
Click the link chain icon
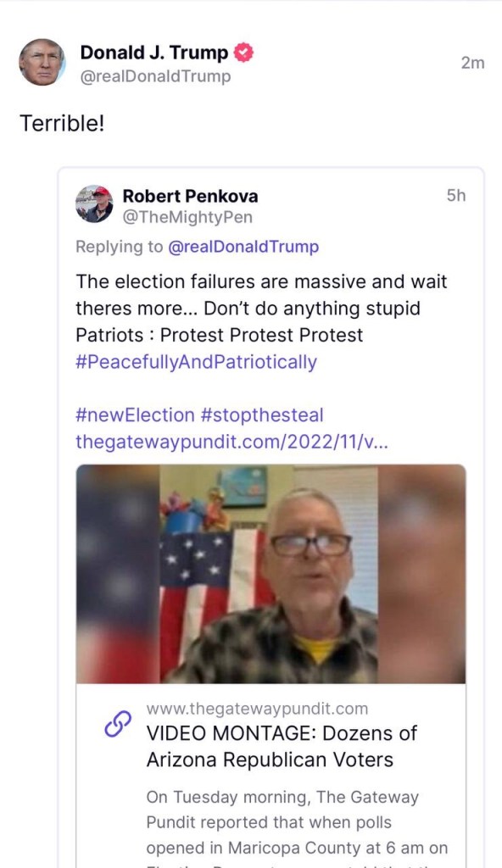(x=118, y=724)
